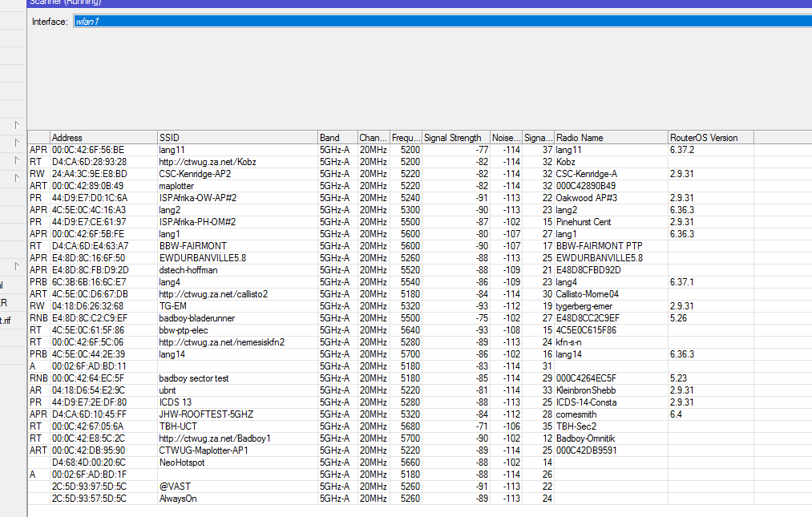Sort the list by Address column
This screenshot has height=517, width=812.
pos(103,138)
